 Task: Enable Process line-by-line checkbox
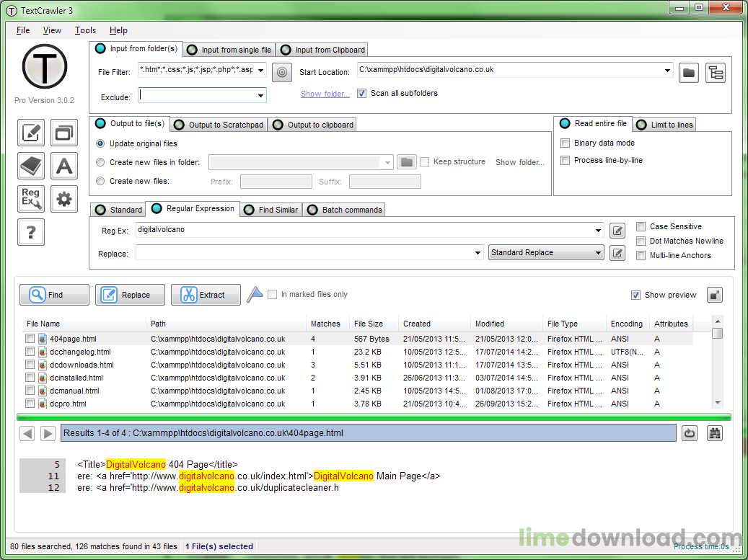(x=566, y=160)
